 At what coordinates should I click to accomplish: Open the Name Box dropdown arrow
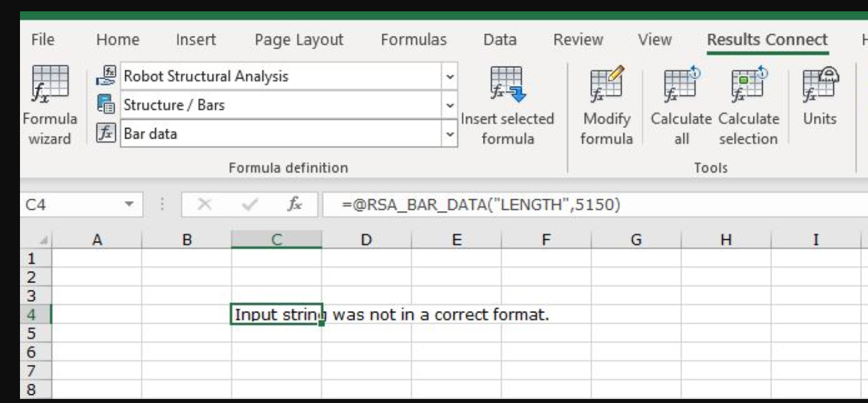click(x=130, y=205)
